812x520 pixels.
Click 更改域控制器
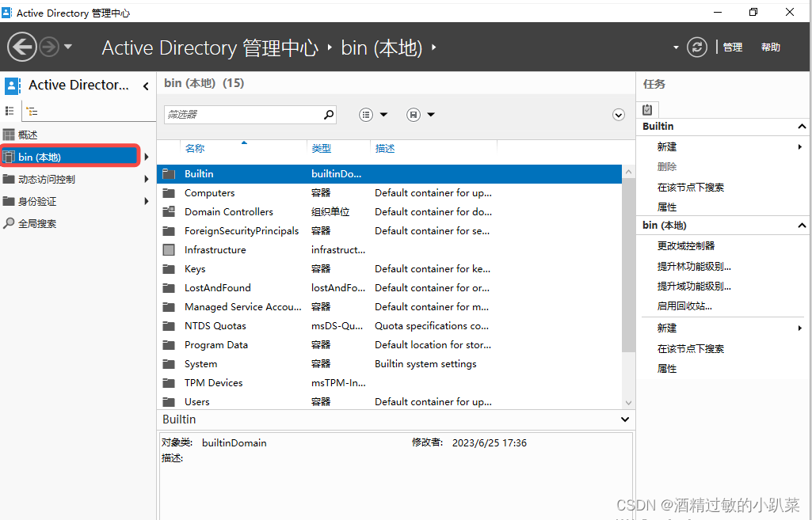[x=685, y=246]
